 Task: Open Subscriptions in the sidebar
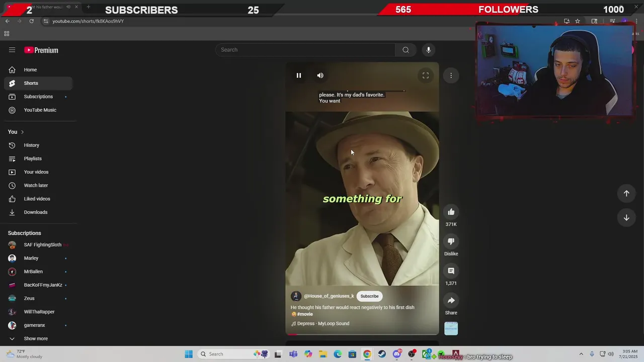coord(38,97)
